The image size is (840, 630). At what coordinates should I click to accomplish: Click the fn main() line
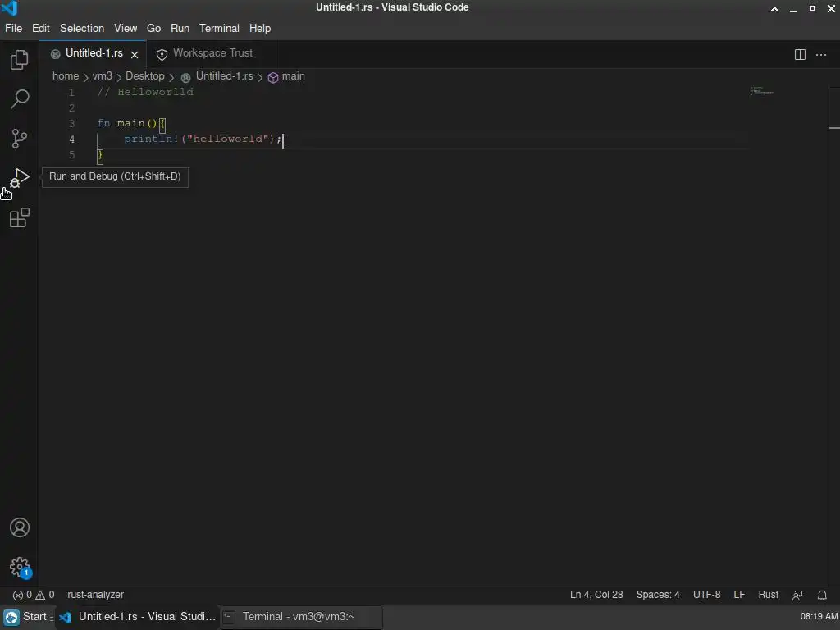point(132,124)
